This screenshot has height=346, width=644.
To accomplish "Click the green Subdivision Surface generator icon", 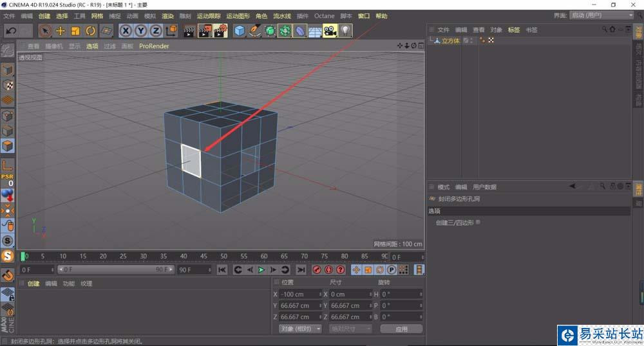I will (x=270, y=31).
